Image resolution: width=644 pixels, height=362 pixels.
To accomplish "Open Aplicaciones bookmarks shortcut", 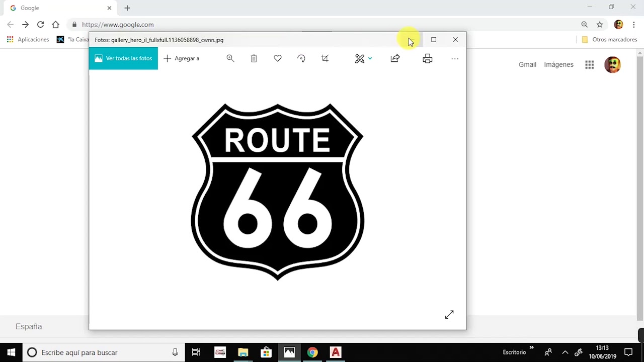I will pos(28,40).
